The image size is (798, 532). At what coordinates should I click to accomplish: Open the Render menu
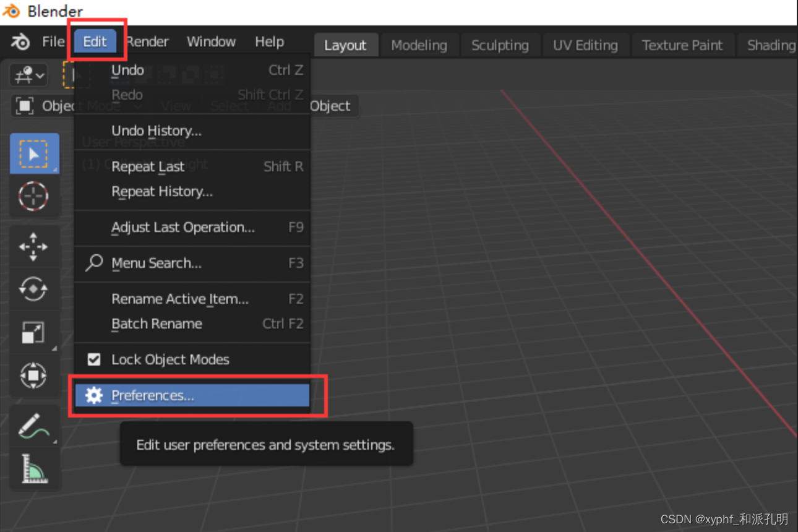tap(146, 41)
